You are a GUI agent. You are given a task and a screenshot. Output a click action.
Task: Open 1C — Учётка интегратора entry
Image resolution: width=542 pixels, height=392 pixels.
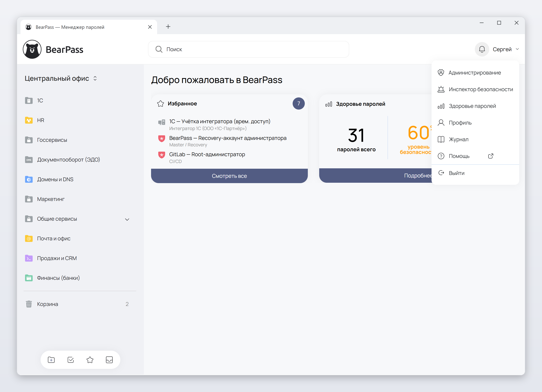(x=220, y=124)
